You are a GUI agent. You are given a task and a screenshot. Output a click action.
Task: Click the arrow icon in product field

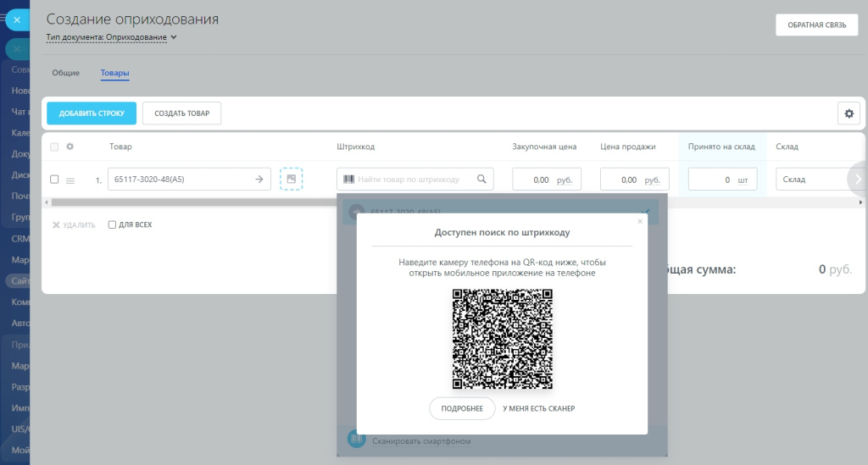[x=259, y=180]
